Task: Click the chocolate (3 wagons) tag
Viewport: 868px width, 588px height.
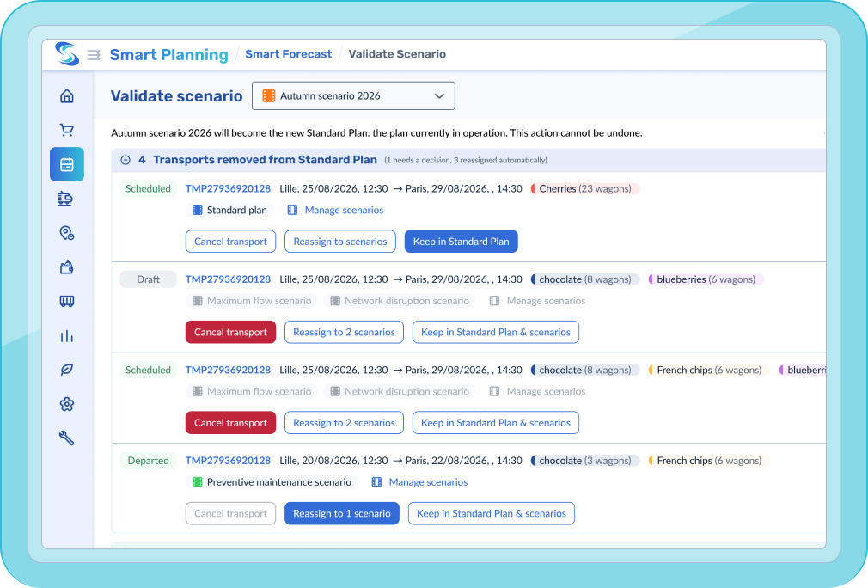Action: tap(585, 461)
